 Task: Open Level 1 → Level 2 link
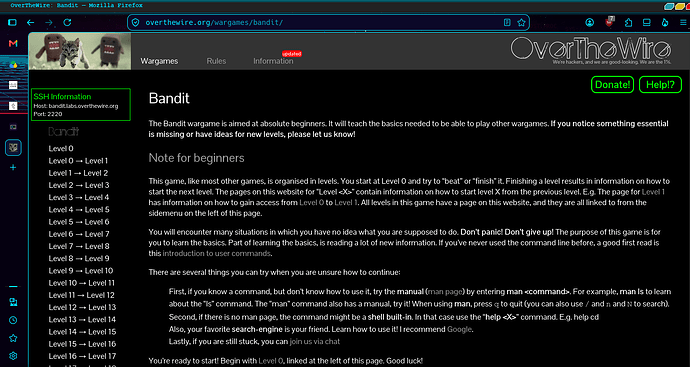pyautogui.click(x=78, y=173)
